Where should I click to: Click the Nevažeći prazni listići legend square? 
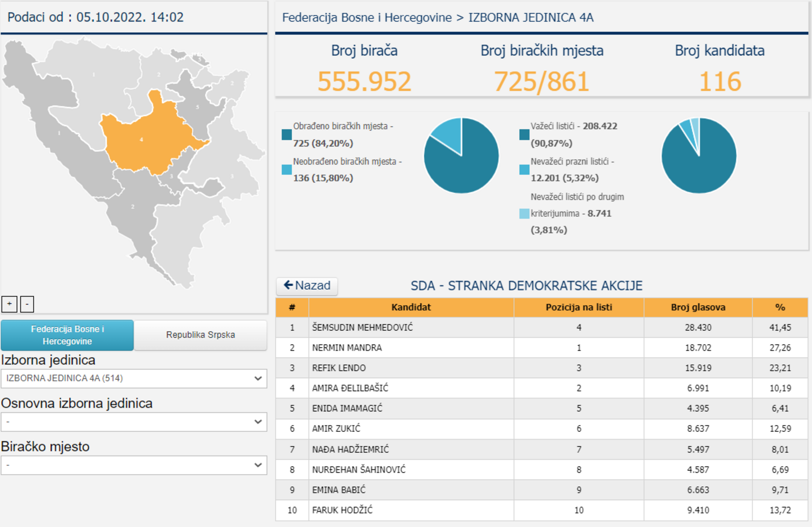coord(524,170)
